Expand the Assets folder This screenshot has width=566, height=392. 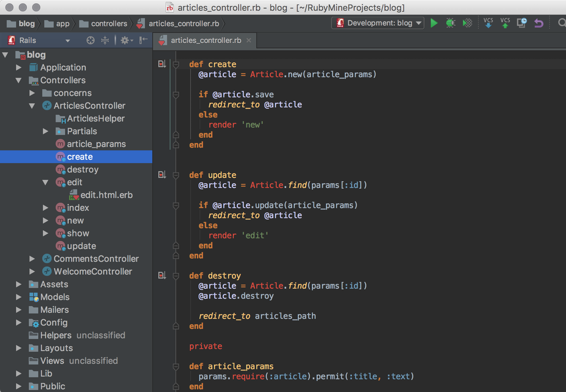pyautogui.click(x=18, y=285)
